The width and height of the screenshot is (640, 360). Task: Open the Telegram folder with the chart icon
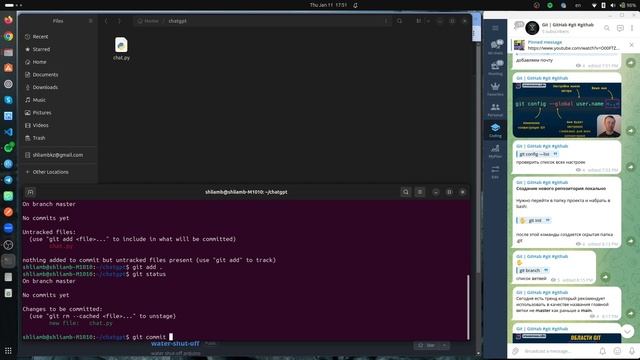click(495, 151)
